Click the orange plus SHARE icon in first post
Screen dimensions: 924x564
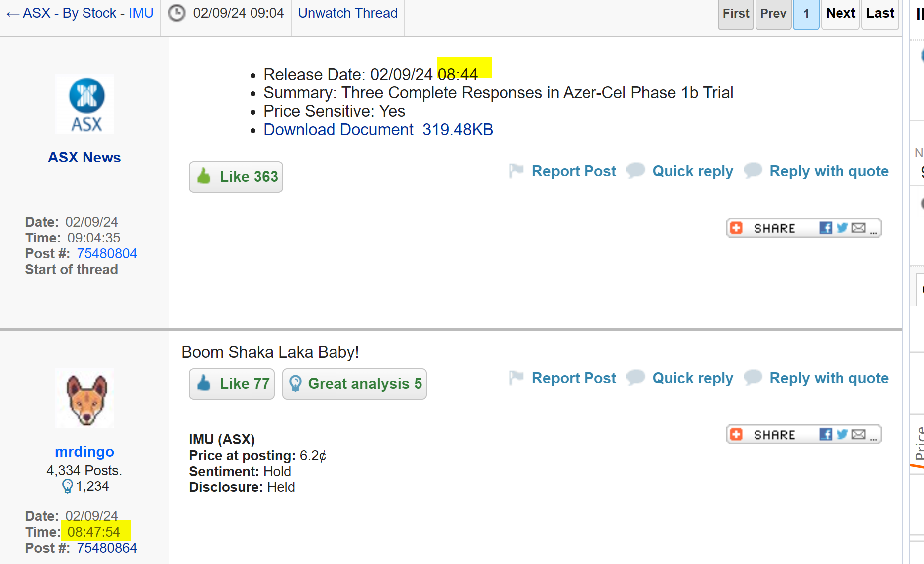(x=736, y=228)
